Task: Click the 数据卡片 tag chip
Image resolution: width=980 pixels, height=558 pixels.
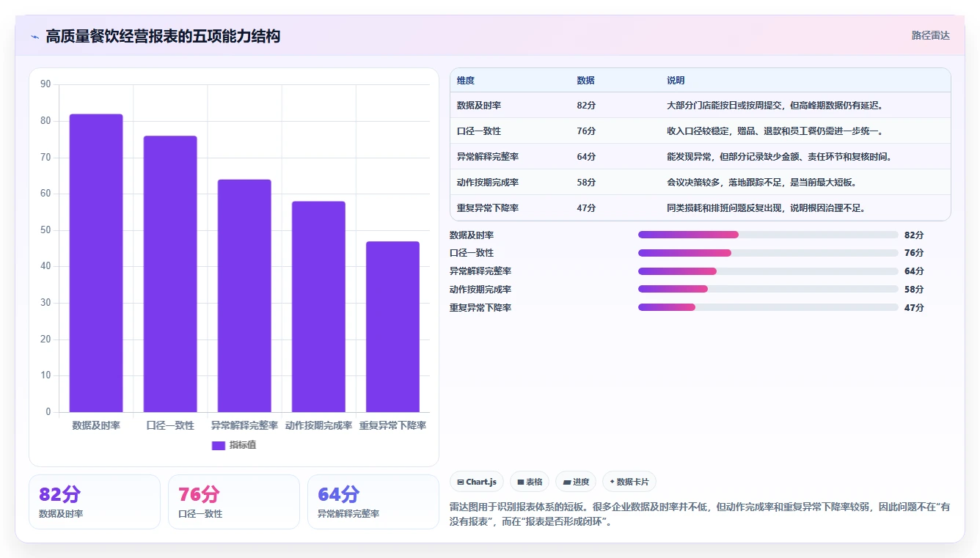Action: pos(629,482)
